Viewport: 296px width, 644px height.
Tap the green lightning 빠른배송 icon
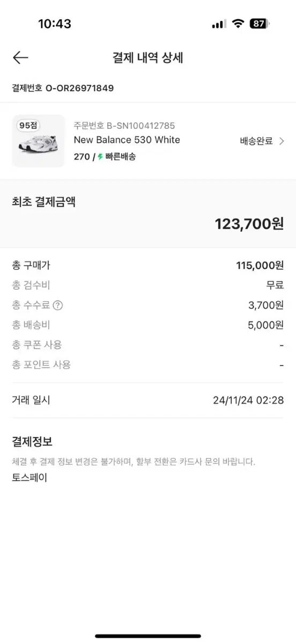(100, 157)
